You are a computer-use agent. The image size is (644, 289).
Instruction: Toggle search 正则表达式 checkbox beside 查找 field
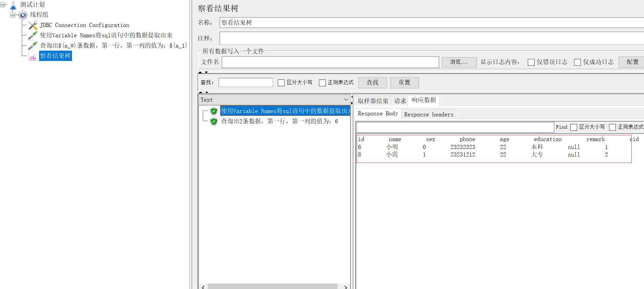pyautogui.click(x=322, y=83)
